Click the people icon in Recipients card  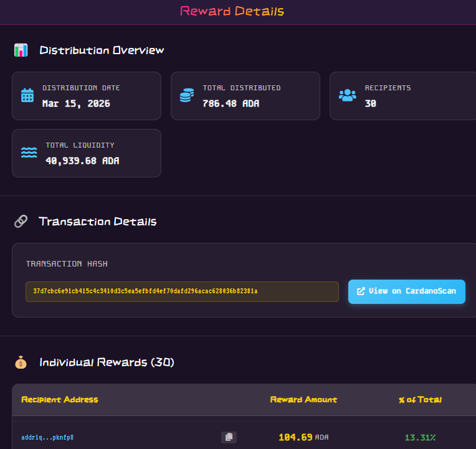pyautogui.click(x=347, y=95)
